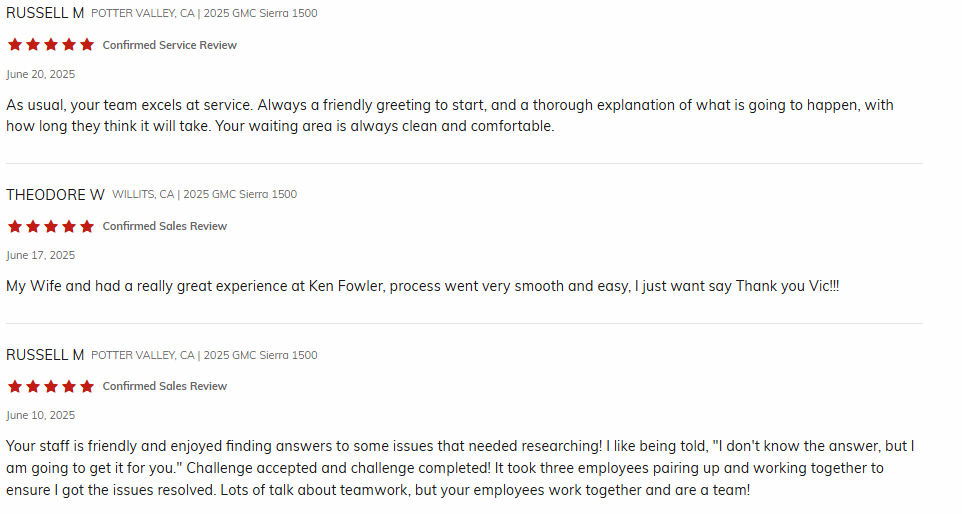This screenshot has width=962, height=514.
Task: Click RUSSELL M name above Confirmed Service Review
Action: 45,13
